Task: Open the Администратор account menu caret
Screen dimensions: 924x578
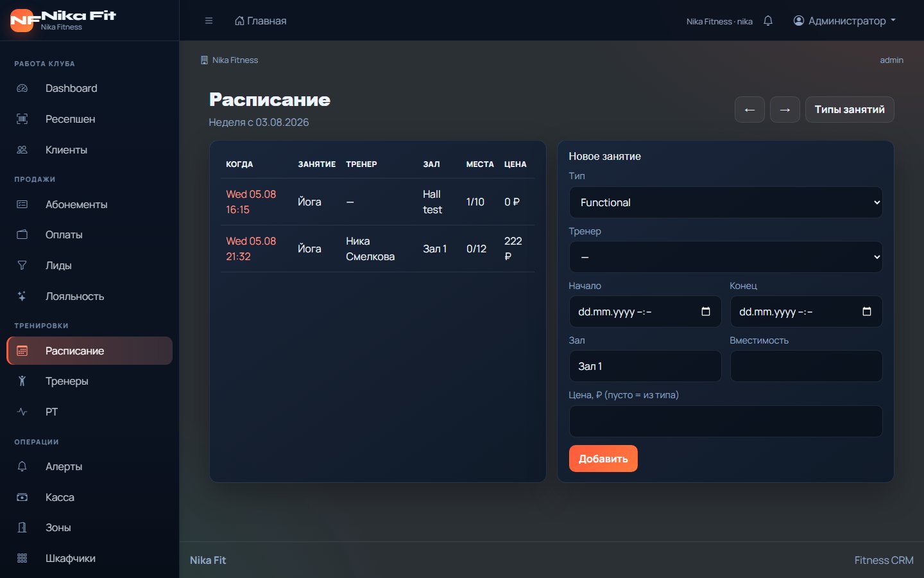Action: [893, 20]
